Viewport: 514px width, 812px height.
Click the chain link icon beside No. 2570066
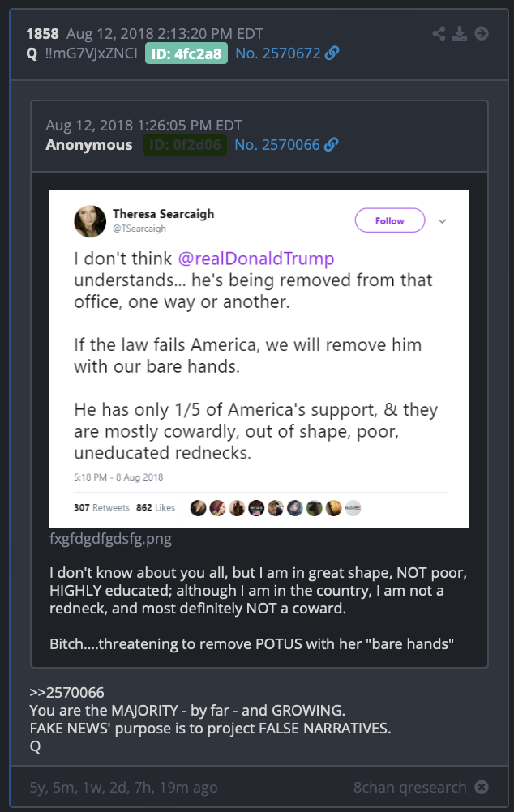tap(331, 144)
